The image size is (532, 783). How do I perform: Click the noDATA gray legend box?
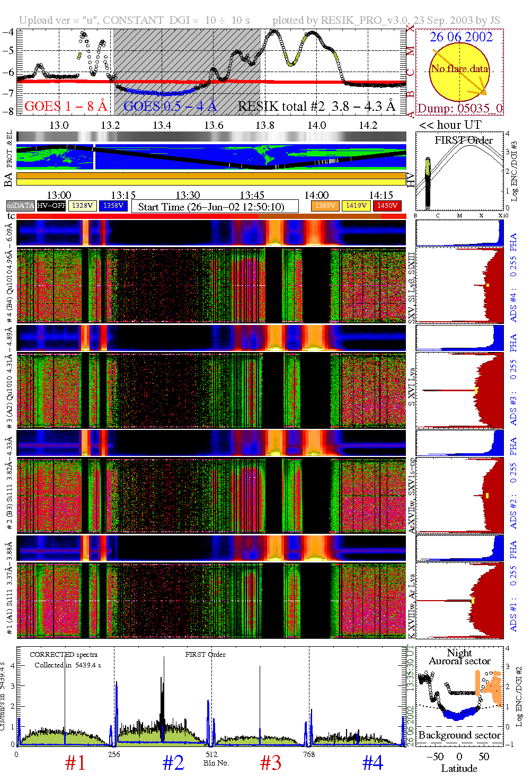tap(20, 206)
